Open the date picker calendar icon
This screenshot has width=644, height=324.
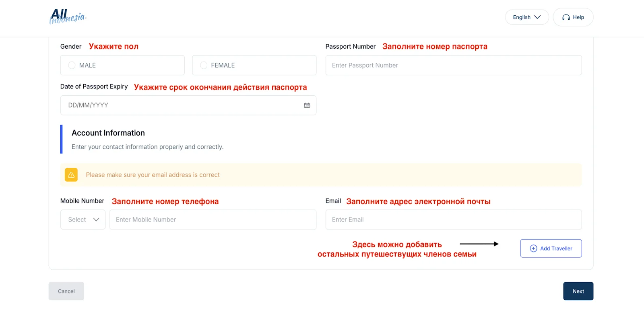click(307, 105)
